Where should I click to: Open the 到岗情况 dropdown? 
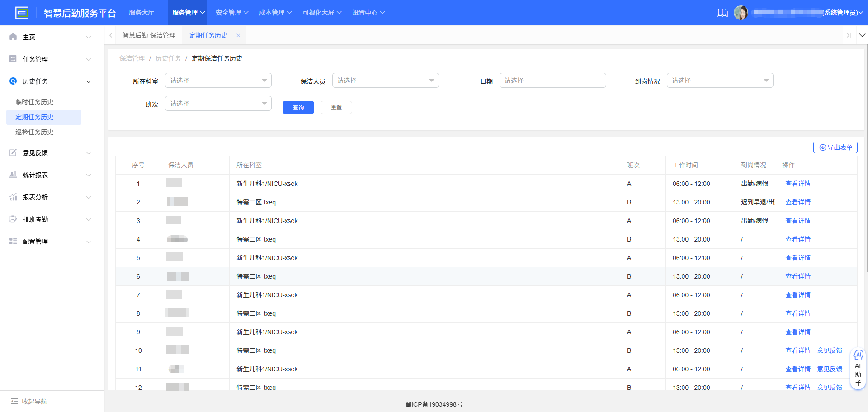(720, 80)
